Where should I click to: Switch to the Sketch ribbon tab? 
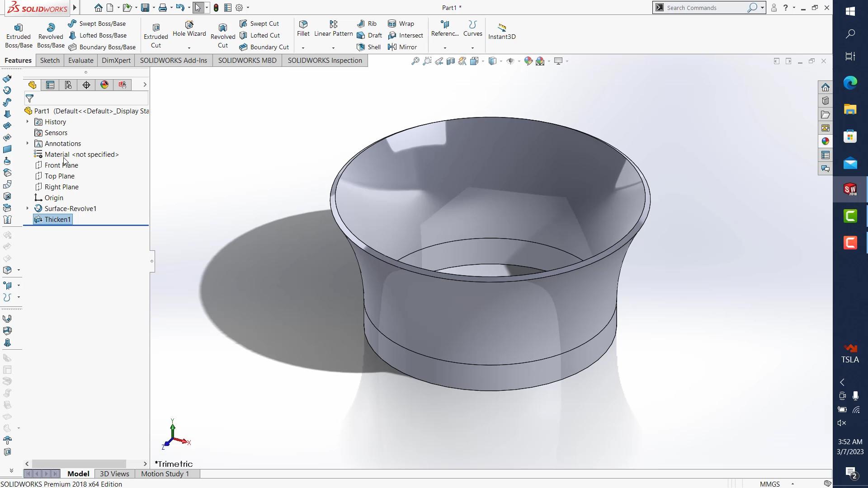point(50,61)
